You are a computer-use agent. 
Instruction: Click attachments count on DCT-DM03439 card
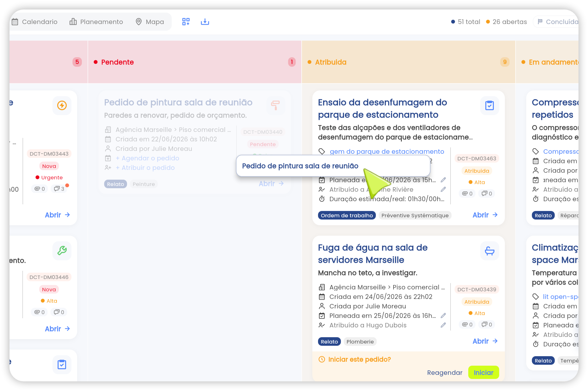coord(467,325)
